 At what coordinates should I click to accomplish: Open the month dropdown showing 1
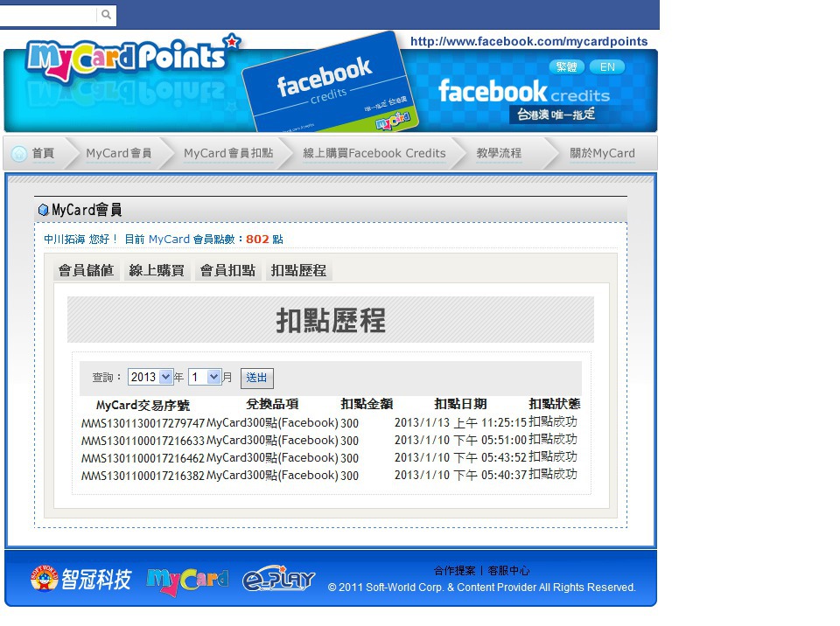point(205,377)
